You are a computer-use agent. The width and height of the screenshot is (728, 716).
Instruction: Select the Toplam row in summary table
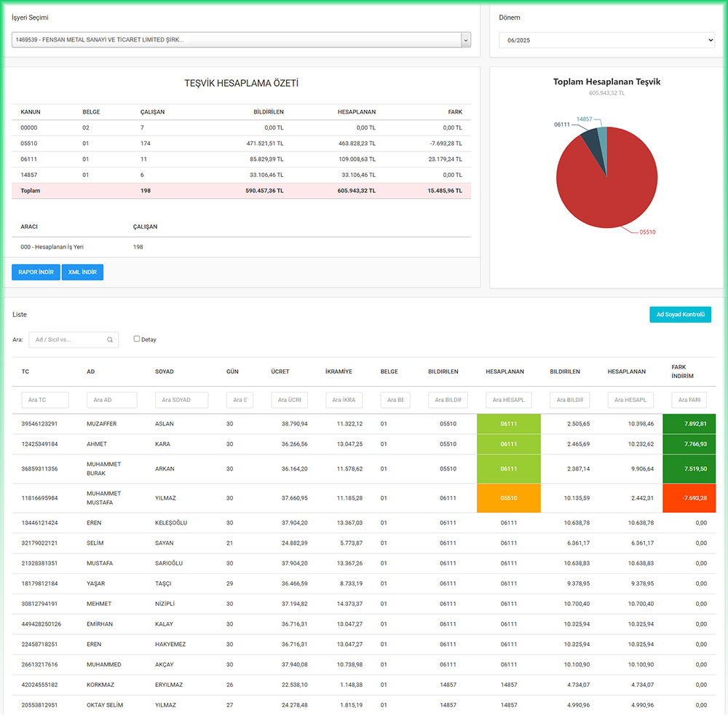[241, 191]
